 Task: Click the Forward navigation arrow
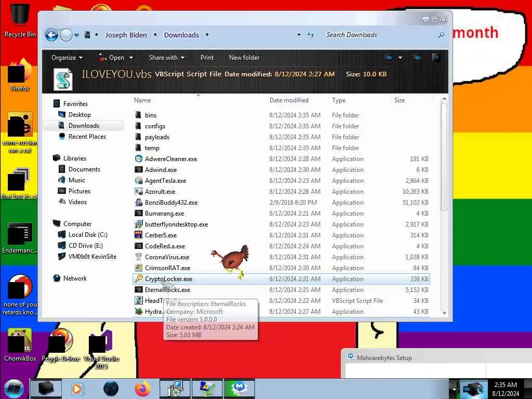coord(66,35)
